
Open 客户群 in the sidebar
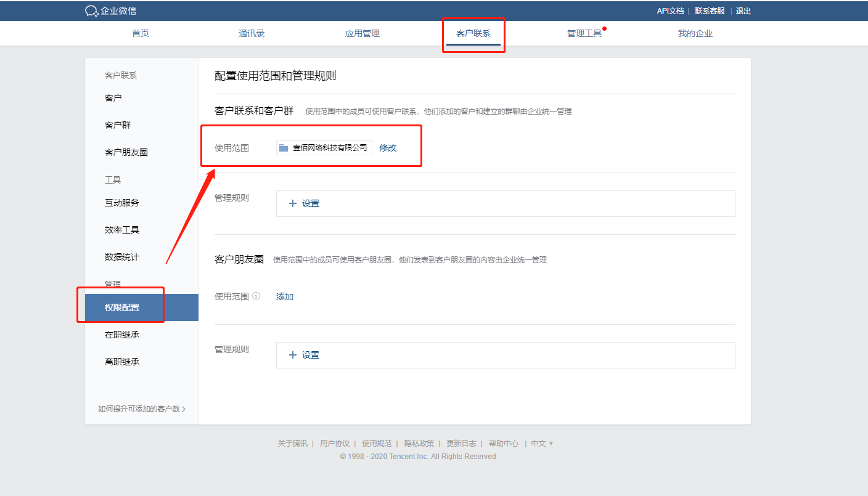[118, 125]
